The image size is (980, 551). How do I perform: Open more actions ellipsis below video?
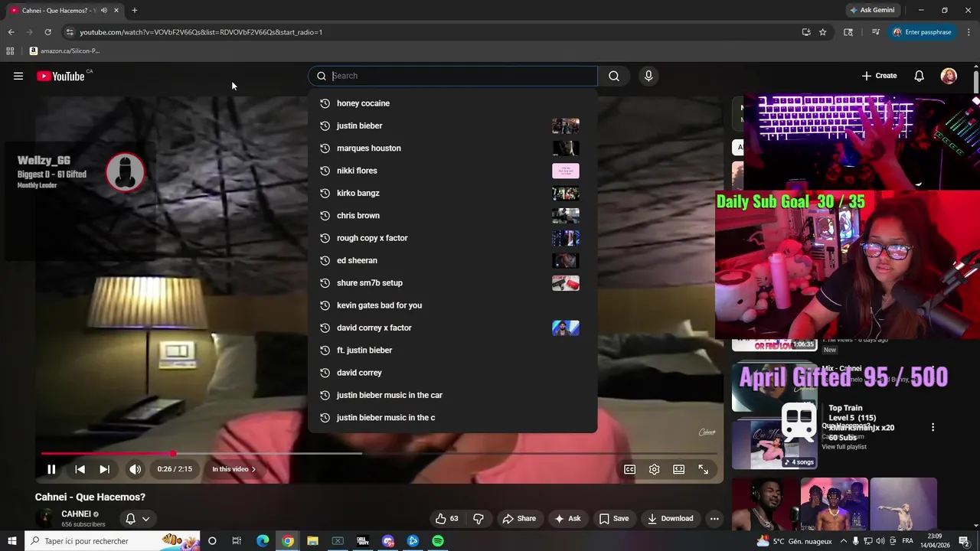714,518
